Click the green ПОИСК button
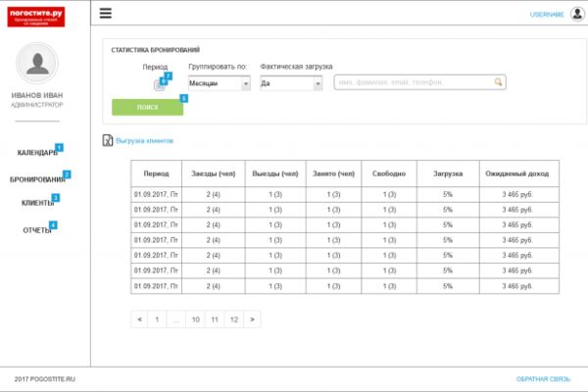Image resolution: width=588 pixels, height=392 pixels. [x=147, y=107]
